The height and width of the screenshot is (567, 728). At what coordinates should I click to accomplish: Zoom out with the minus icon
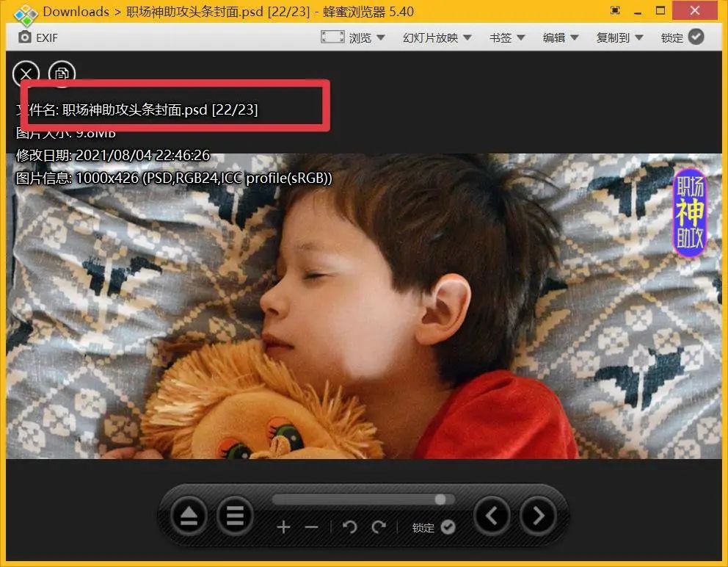point(311,527)
